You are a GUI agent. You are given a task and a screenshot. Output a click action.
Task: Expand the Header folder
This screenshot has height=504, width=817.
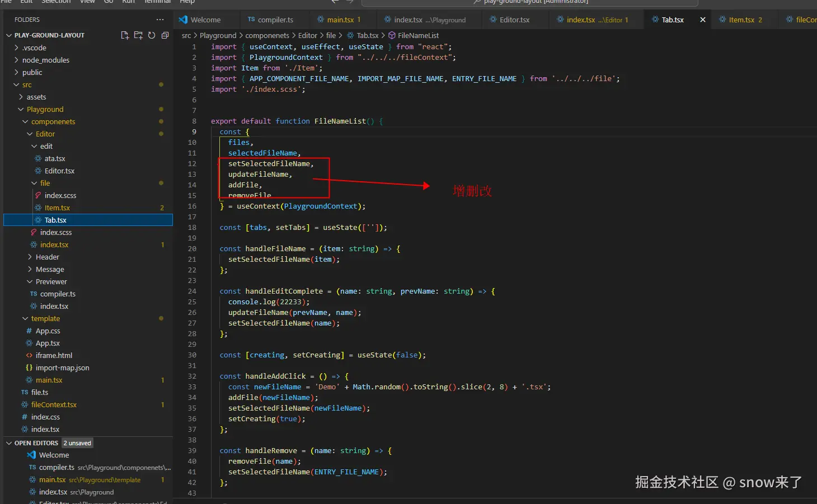[x=47, y=257]
